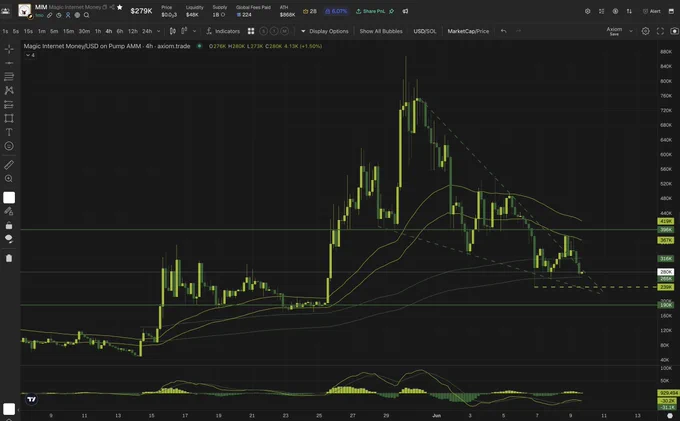Select the Text annotation tool
This screenshot has width=680, height=421.
click(9, 132)
